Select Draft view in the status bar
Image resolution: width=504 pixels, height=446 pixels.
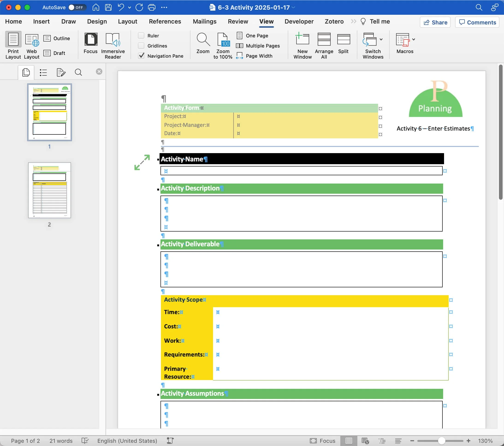pos(398,441)
